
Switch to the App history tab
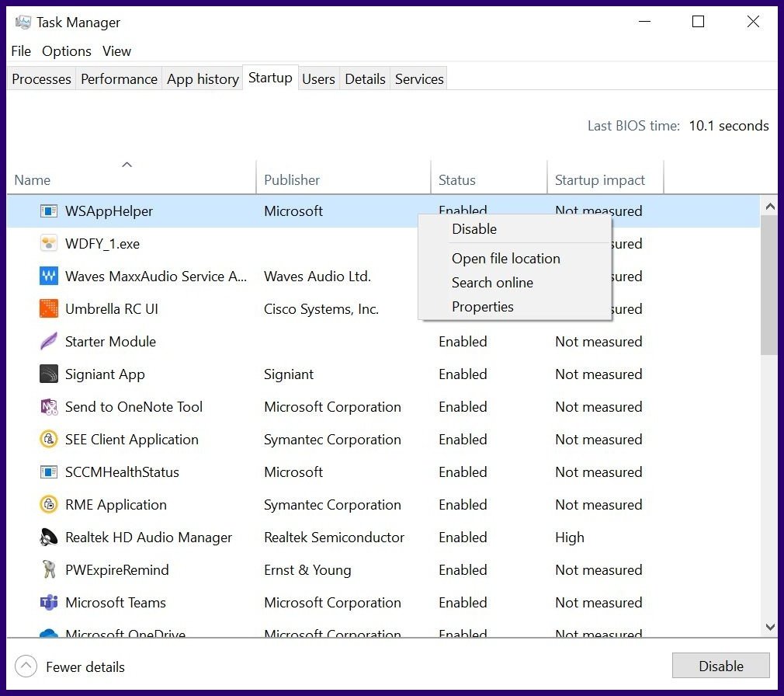coord(203,79)
